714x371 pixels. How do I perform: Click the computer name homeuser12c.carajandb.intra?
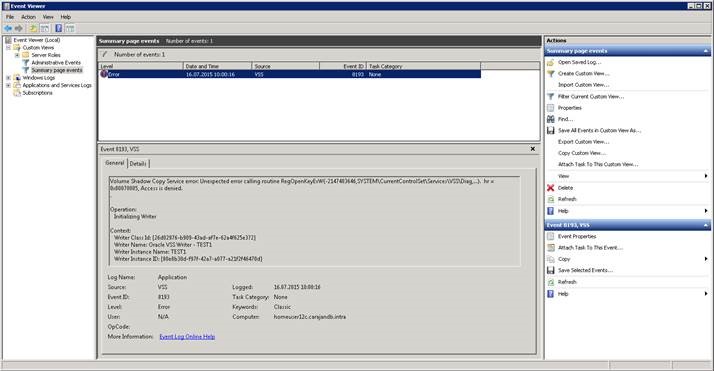pyautogui.click(x=310, y=317)
